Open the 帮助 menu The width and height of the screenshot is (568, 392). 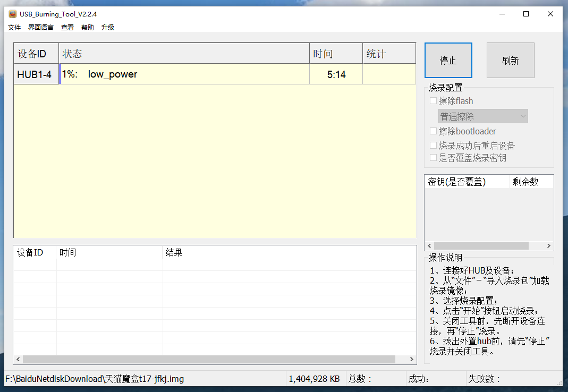[88, 28]
